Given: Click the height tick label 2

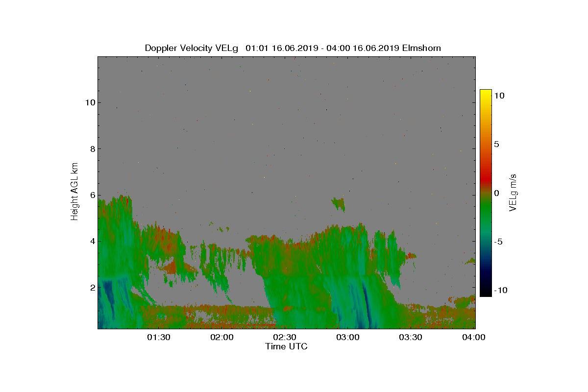Looking at the screenshot, I should coord(92,287).
